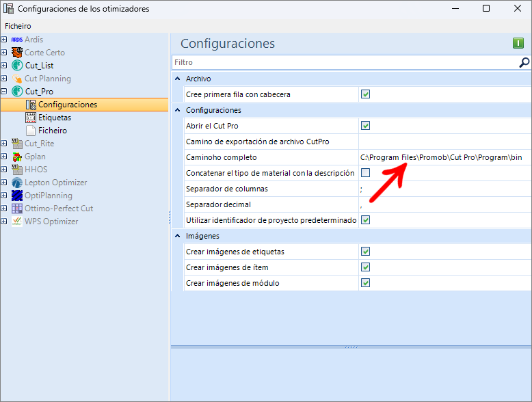532x402 pixels.
Task: Select Etiquetas under Cut_Pro
Action: (55, 118)
